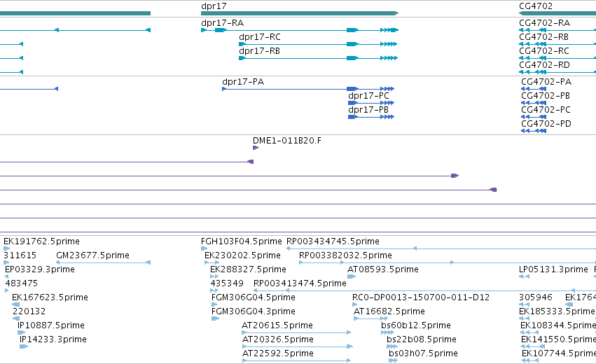
Task: Select the 305946 feature label
Action: (x=536, y=297)
